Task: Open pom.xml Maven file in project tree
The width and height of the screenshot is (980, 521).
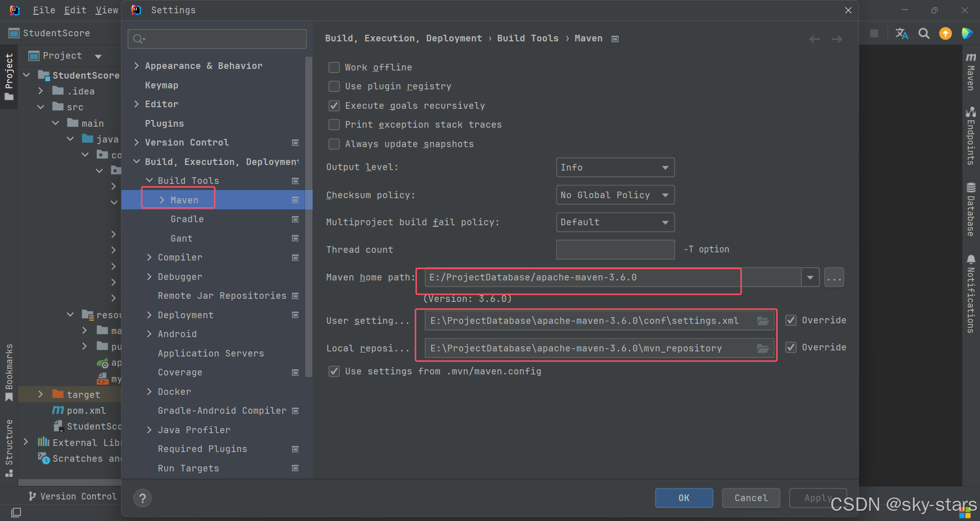Action: tap(80, 411)
